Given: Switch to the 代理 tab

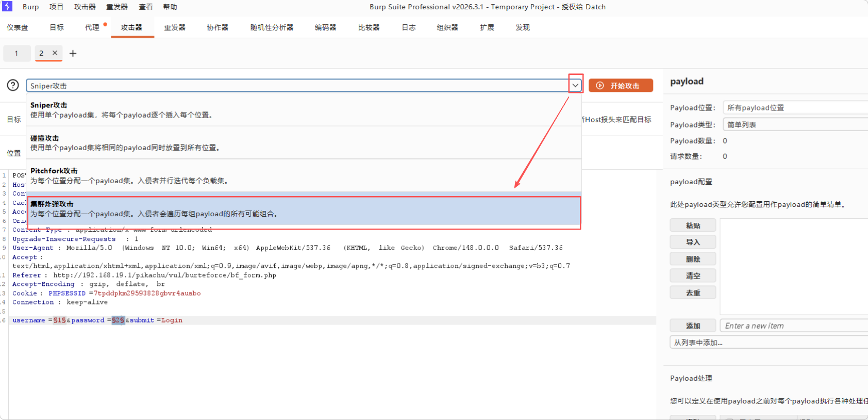Looking at the screenshot, I should [92, 27].
